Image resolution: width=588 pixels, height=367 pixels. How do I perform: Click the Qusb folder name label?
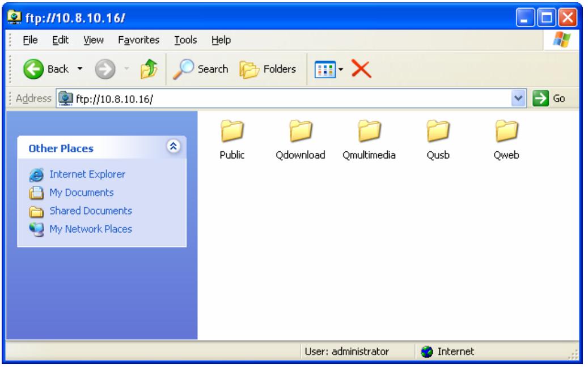[x=438, y=155]
